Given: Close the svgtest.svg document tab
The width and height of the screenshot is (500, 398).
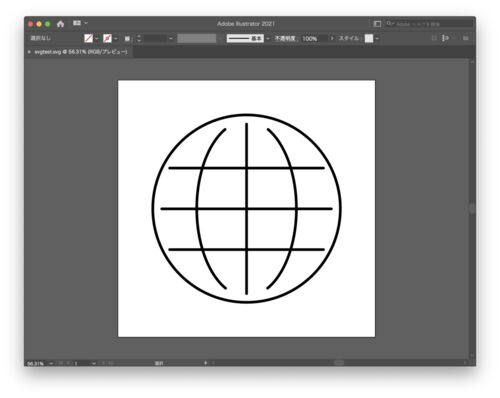Looking at the screenshot, I should (x=29, y=52).
